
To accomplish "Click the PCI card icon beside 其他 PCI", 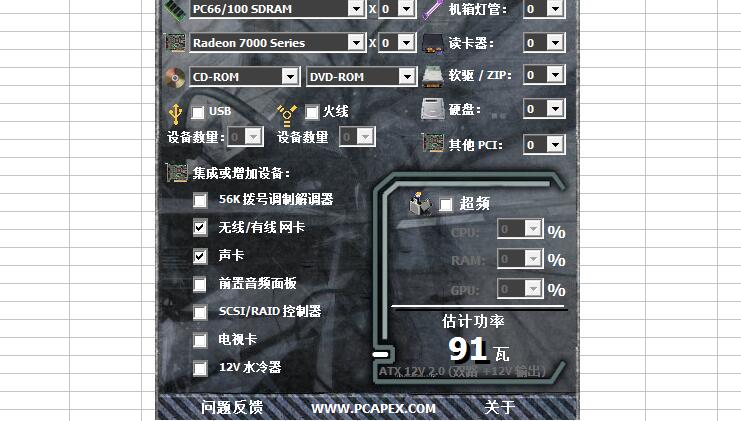I will (433, 143).
